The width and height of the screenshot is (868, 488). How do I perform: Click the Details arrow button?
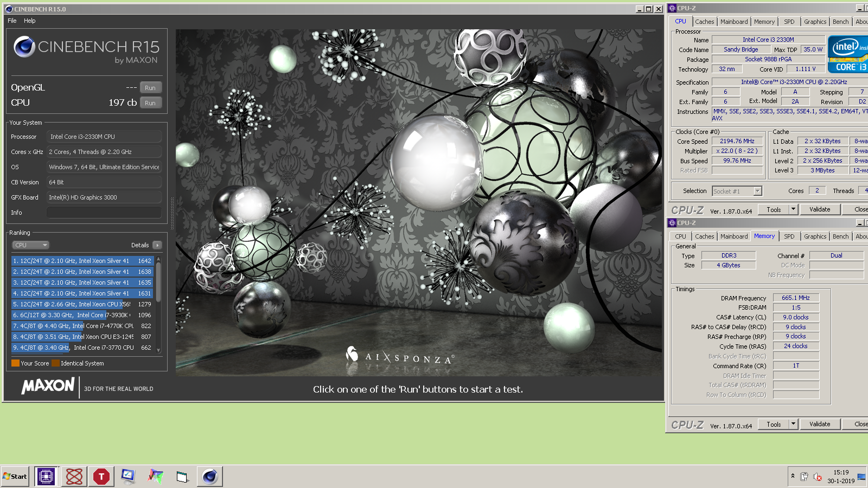157,245
